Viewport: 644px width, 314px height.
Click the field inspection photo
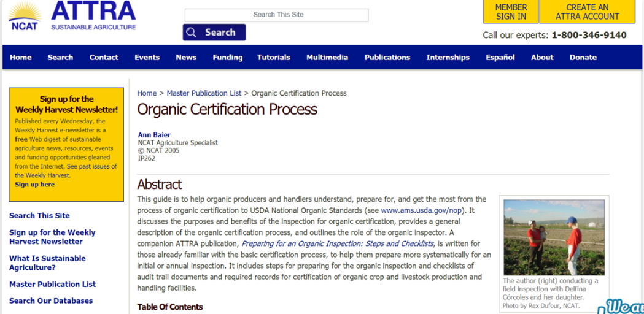(554, 237)
